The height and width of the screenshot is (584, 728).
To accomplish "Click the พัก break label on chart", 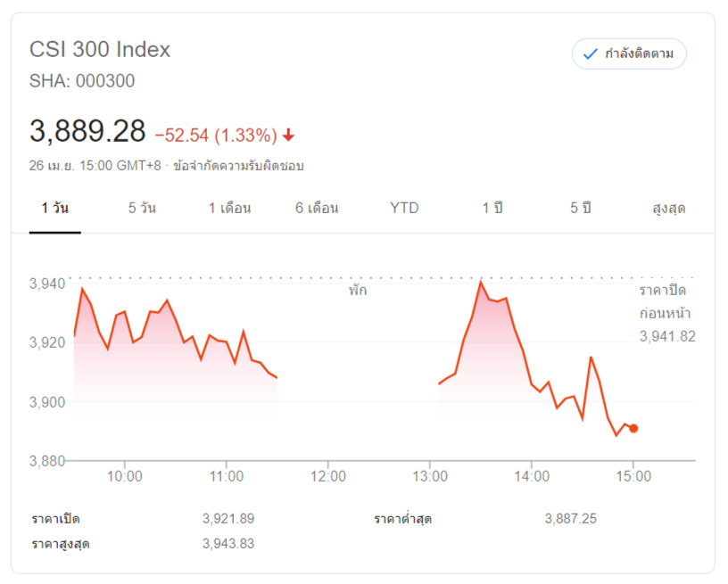I will click(x=358, y=291).
